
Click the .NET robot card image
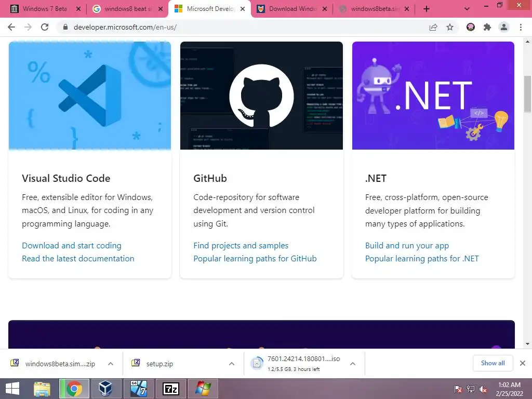433,96
